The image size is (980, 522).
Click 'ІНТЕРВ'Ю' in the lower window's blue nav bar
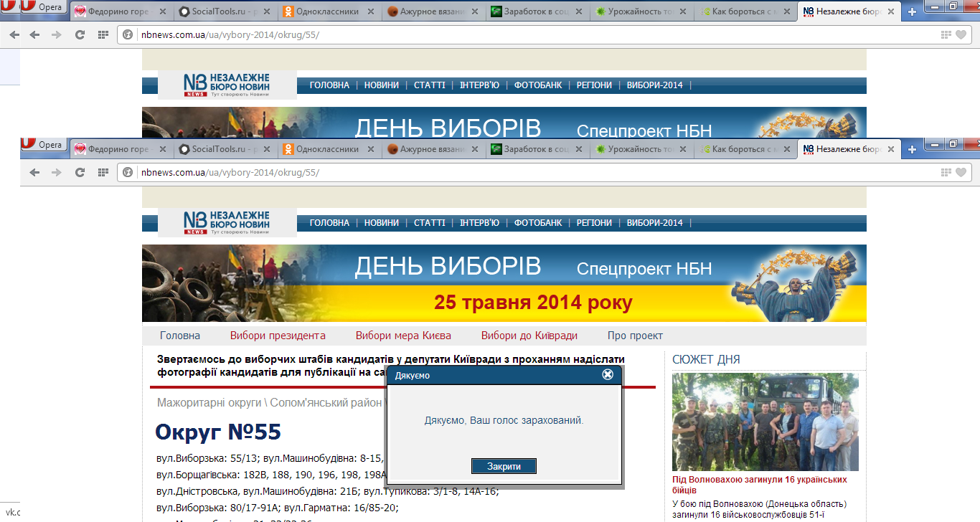click(x=479, y=223)
